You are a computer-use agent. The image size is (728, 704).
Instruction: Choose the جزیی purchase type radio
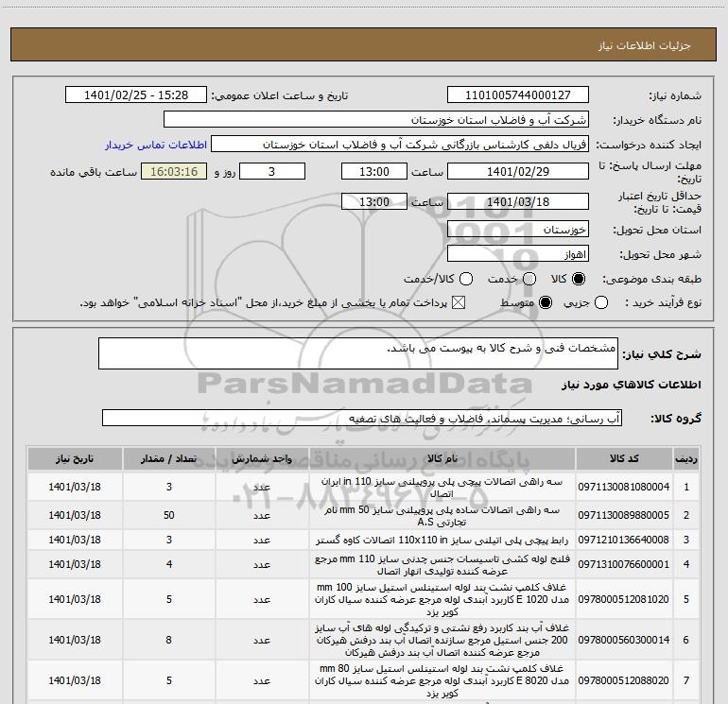click(x=601, y=302)
